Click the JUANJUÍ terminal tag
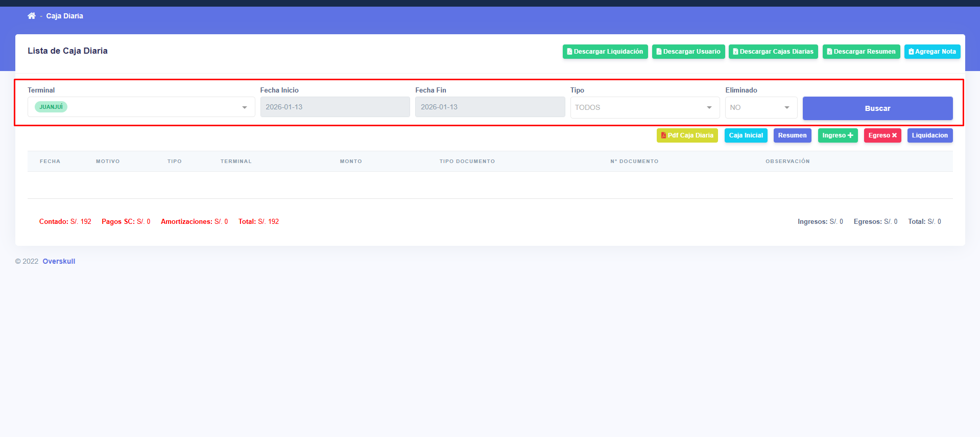 coord(51,107)
